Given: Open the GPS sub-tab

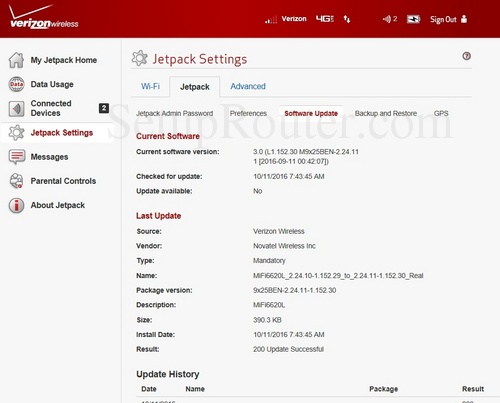Looking at the screenshot, I should (441, 114).
